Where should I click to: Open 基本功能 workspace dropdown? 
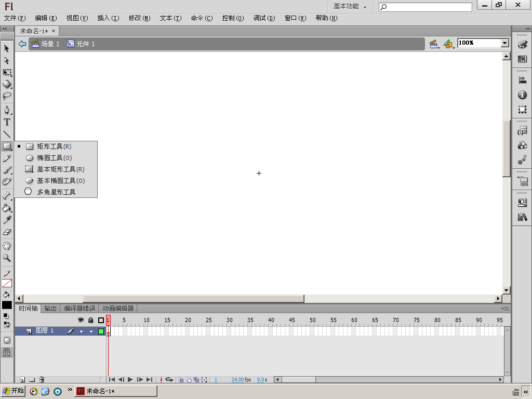tap(350, 6)
